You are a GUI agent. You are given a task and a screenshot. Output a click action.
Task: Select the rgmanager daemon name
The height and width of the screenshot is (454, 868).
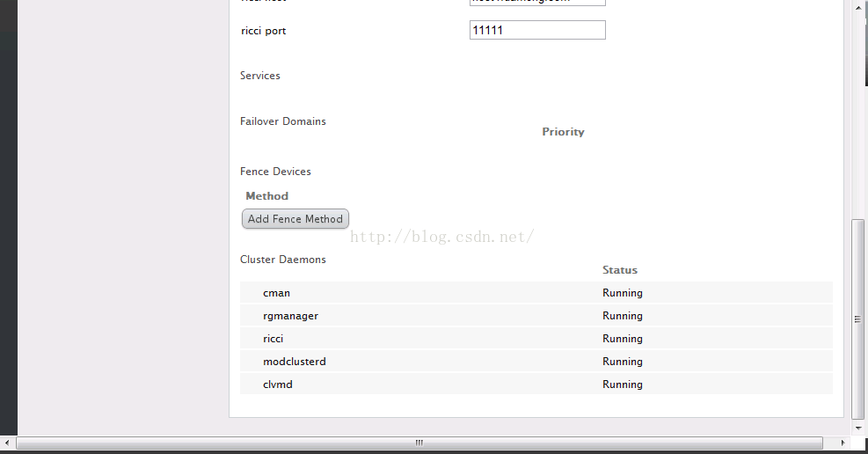coord(290,316)
